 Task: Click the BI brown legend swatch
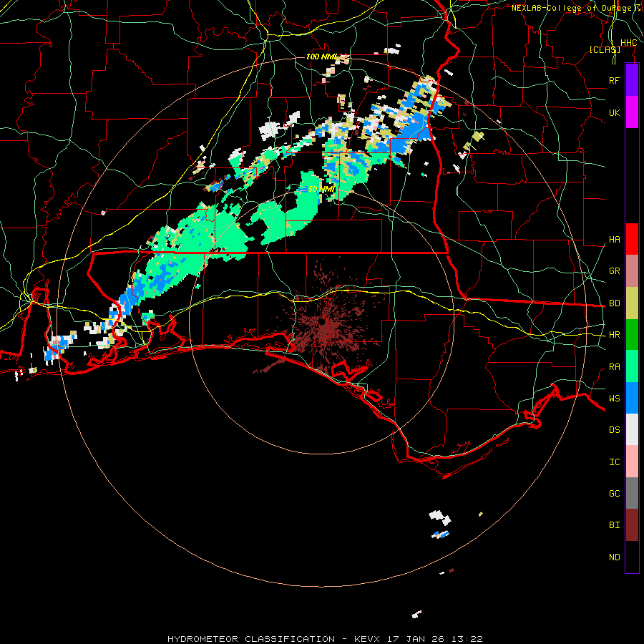point(632,525)
